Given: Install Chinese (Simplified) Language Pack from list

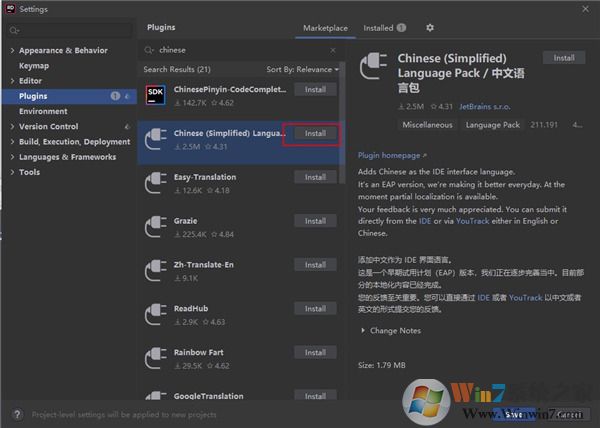Looking at the screenshot, I should click(315, 133).
